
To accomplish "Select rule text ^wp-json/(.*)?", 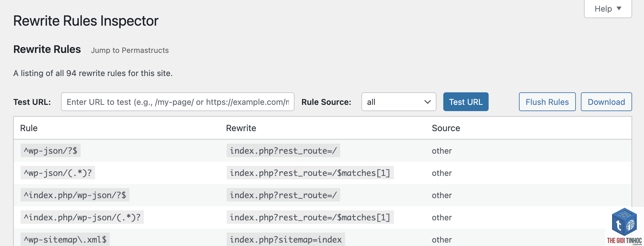I will click(x=58, y=173).
